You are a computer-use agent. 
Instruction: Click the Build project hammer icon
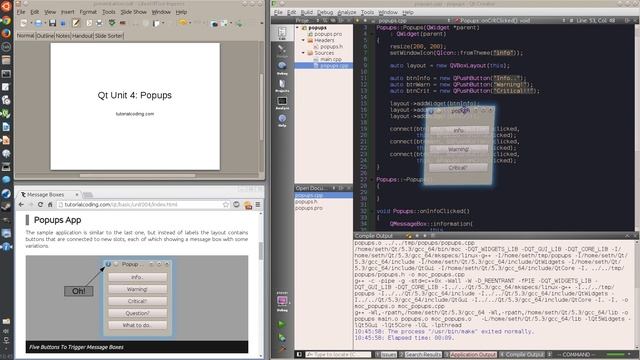[282, 349]
